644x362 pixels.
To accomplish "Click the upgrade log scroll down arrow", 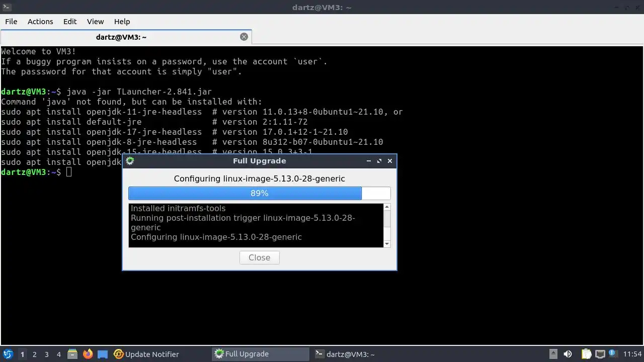I will click(387, 244).
